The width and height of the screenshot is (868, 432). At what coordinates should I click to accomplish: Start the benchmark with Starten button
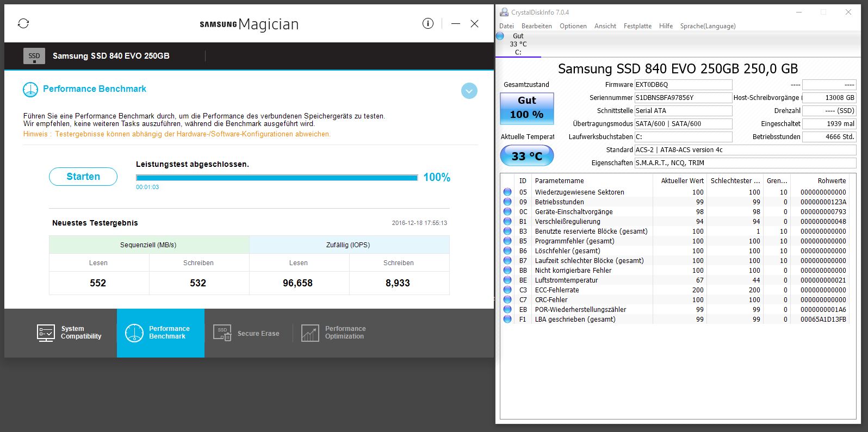83,177
